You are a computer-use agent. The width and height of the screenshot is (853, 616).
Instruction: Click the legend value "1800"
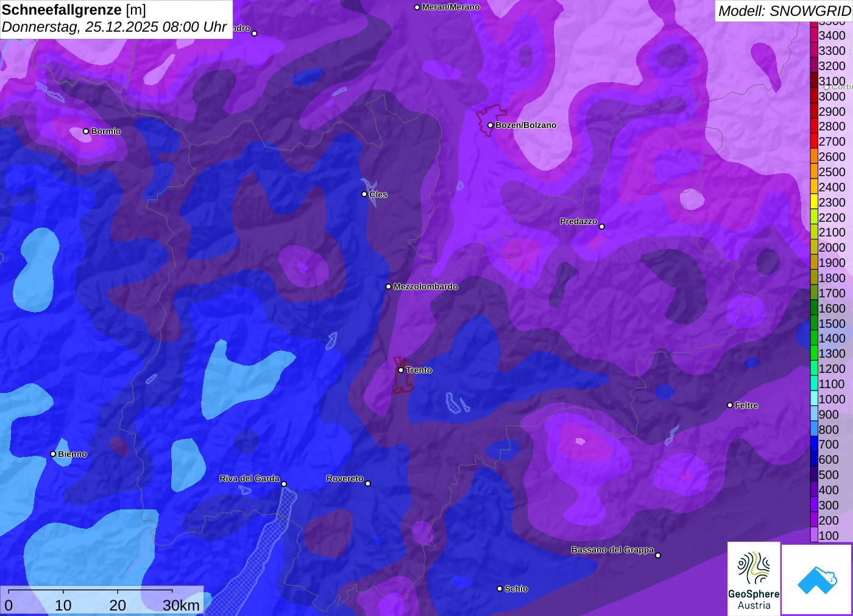[832, 278]
